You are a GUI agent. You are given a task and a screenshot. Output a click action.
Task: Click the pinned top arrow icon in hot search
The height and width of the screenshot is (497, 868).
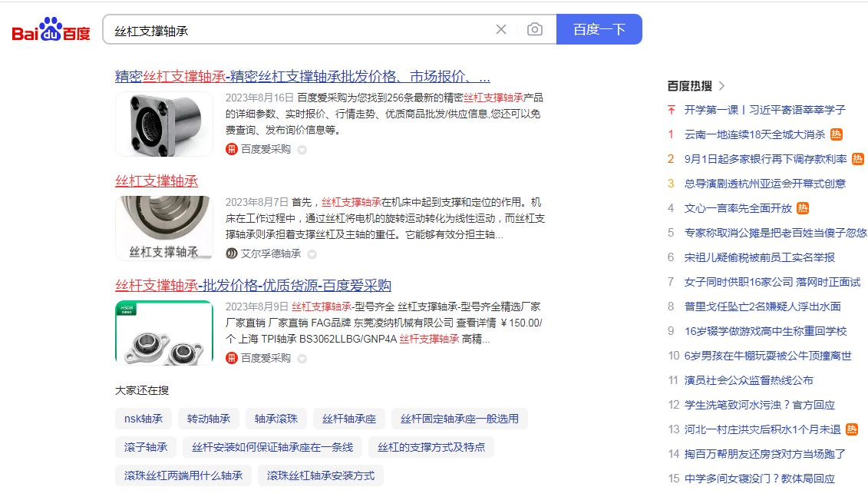[672, 110]
